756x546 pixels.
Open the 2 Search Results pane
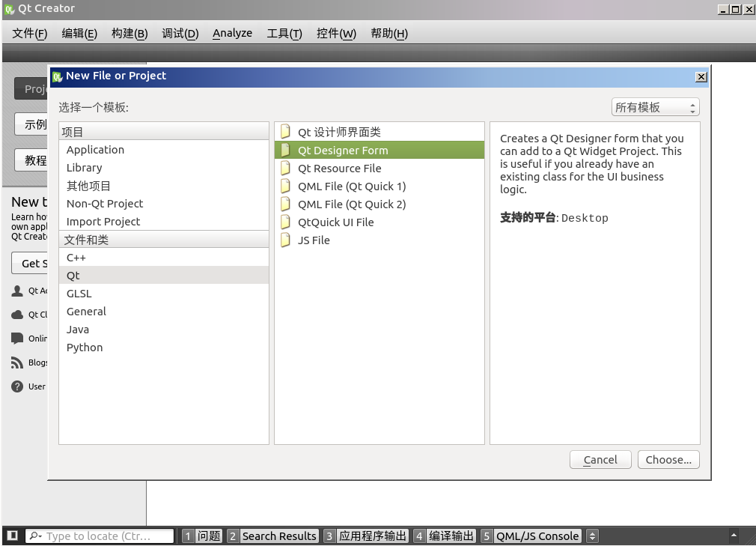tap(272, 536)
